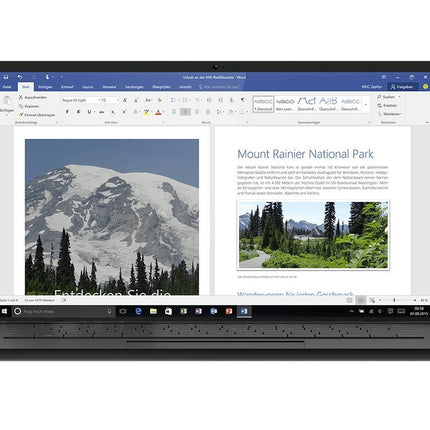The image size is (430, 430).
Task: Increase paragraph indent
Action: [220, 100]
